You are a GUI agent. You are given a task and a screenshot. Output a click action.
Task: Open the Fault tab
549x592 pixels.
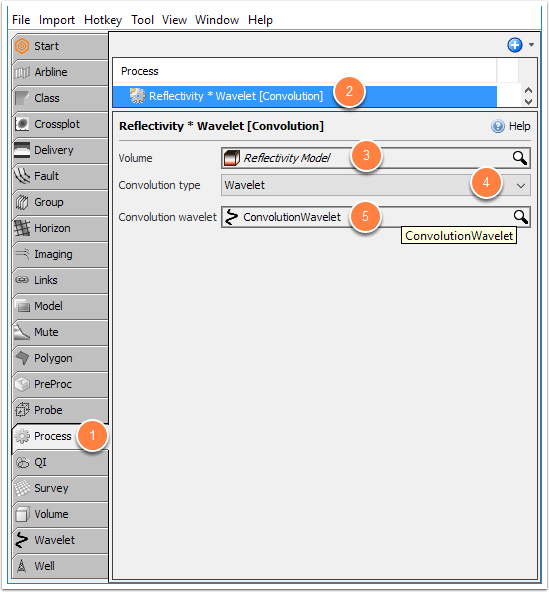coord(60,176)
